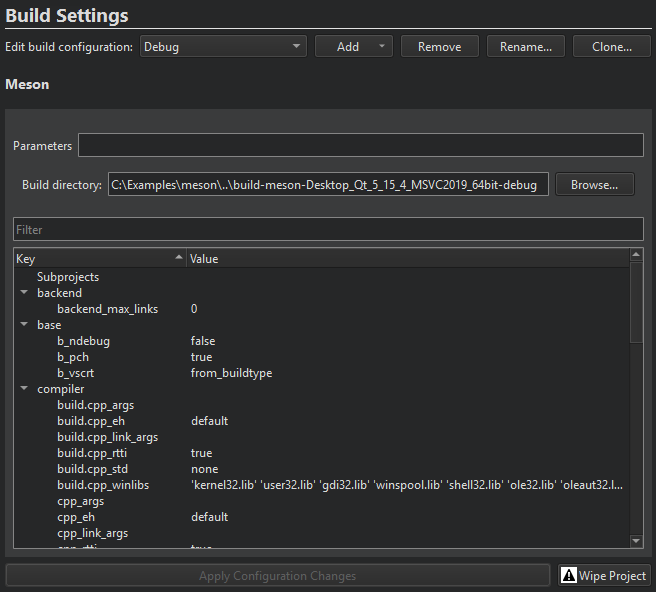The width and height of the screenshot is (656, 592).
Task: Select the Subprojects tree item
Action: pyautogui.click(x=68, y=277)
